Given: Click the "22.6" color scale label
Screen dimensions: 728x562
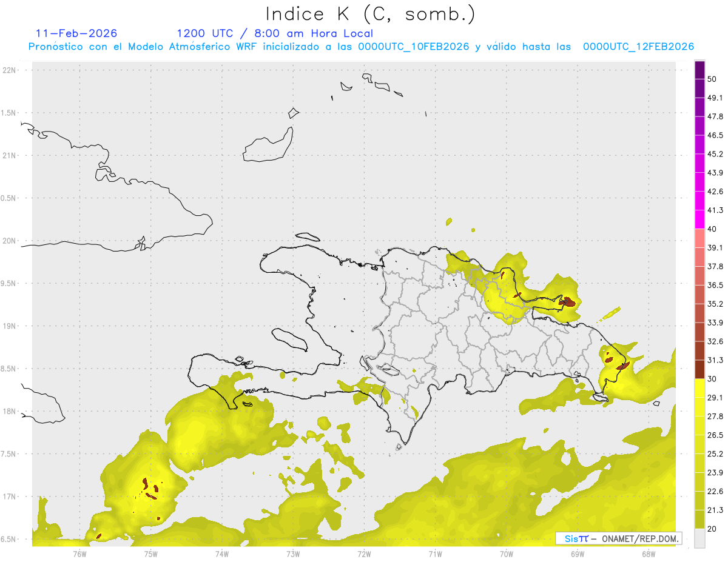Looking at the screenshot, I should click(x=716, y=491).
